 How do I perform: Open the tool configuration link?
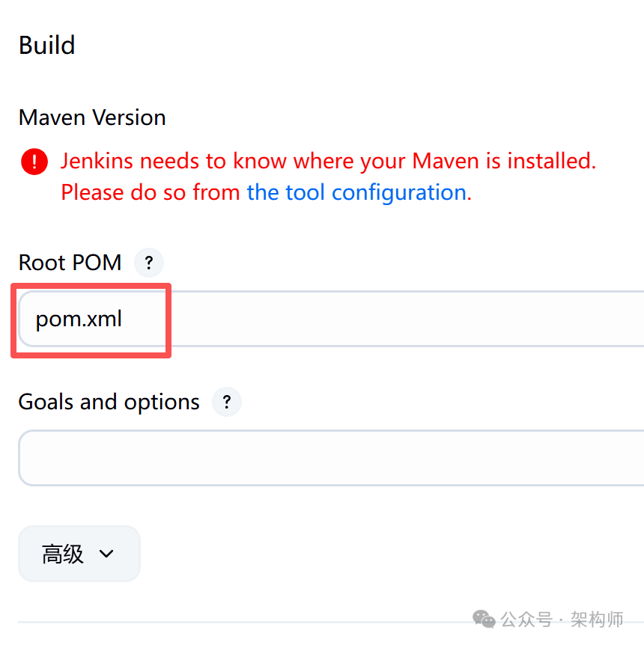click(x=356, y=192)
